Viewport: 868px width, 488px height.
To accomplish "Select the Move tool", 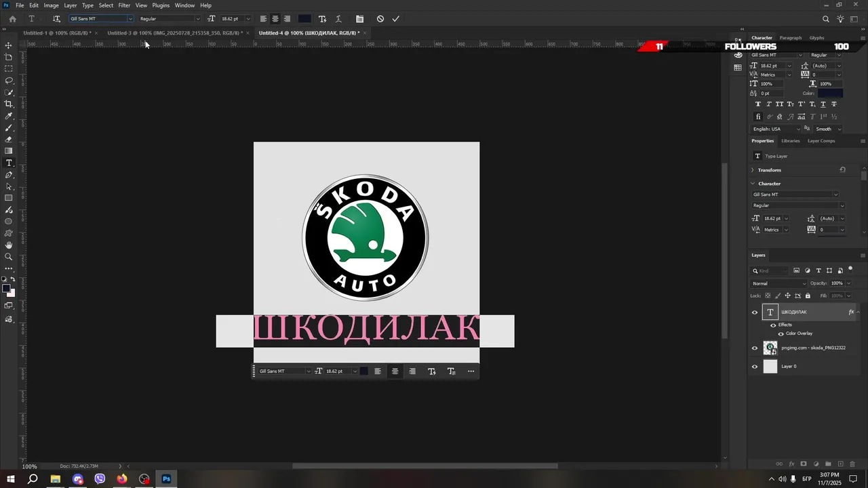I will click(9, 45).
